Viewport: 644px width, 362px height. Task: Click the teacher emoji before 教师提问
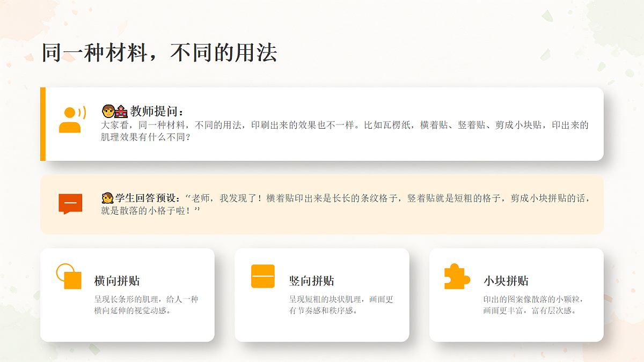[114, 112]
